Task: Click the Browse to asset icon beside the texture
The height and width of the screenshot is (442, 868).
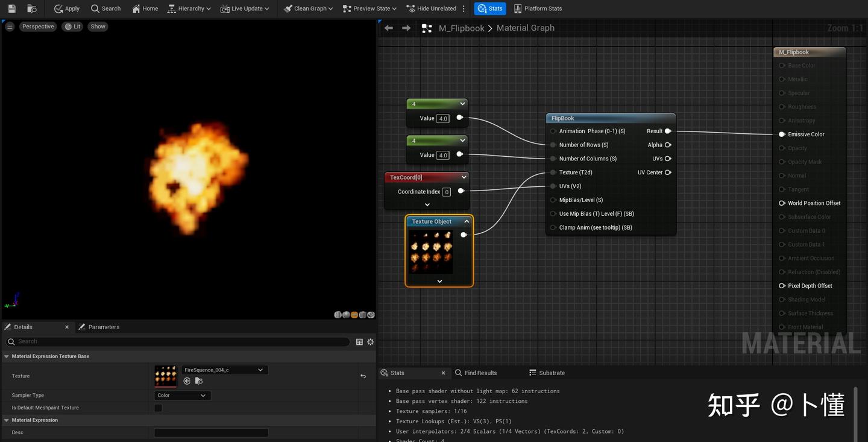Action: click(x=198, y=381)
